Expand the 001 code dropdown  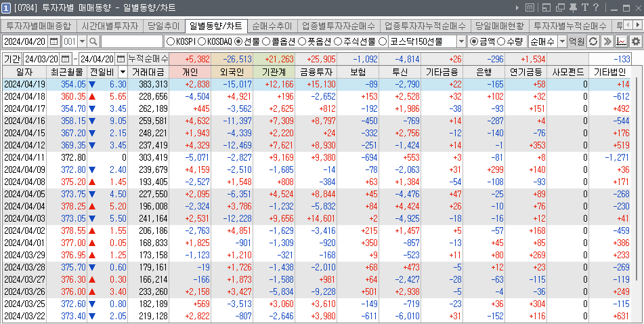pyautogui.click(x=82, y=42)
